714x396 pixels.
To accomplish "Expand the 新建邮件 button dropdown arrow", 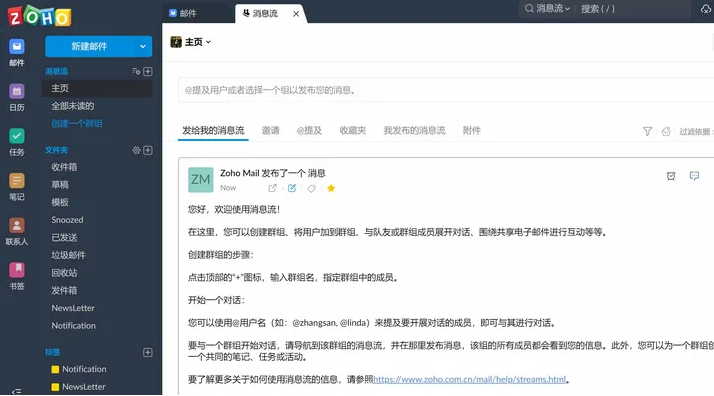I will (x=143, y=46).
